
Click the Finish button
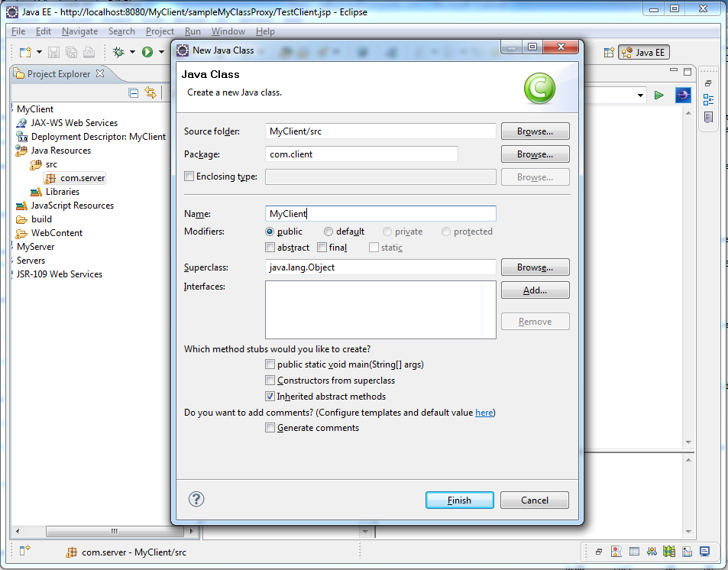click(x=460, y=500)
